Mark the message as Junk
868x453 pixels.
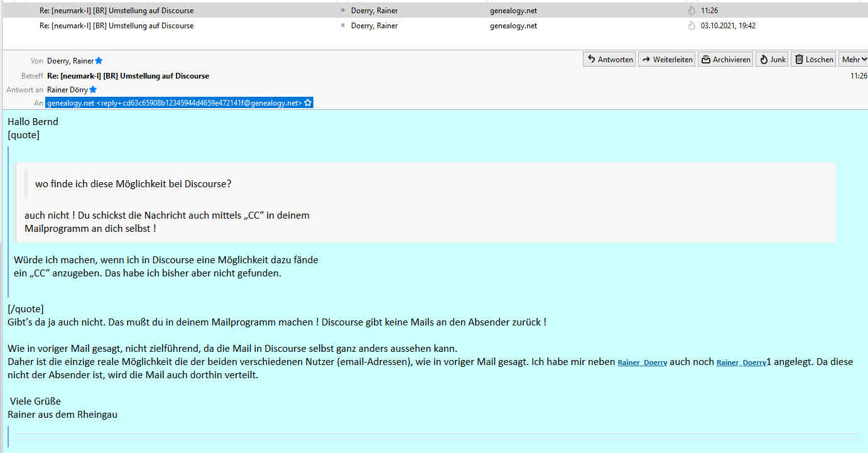pos(772,60)
